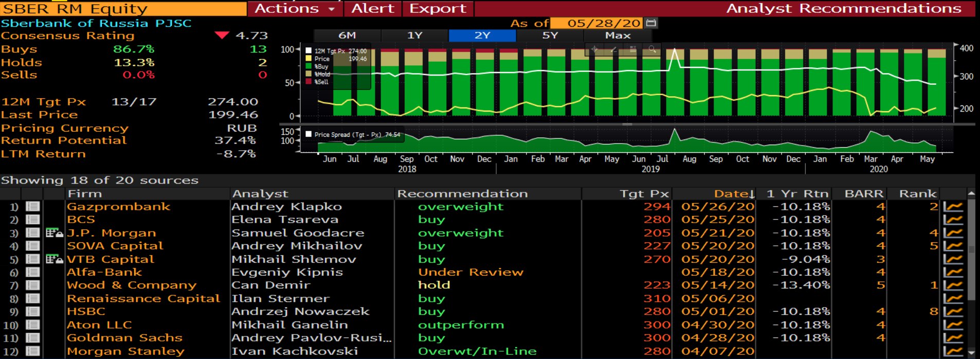980x359 pixels.
Task: Open chart icon for Aton LLC row
Action: tap(953, 325)
